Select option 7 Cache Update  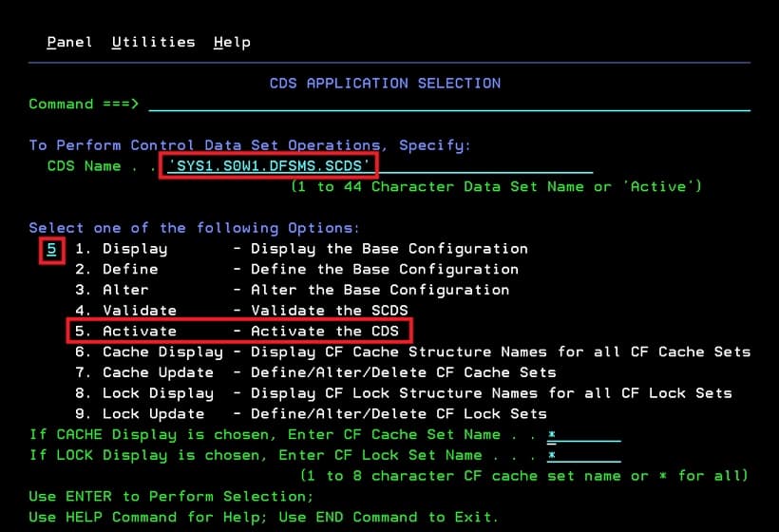click(x=144, y=372)
